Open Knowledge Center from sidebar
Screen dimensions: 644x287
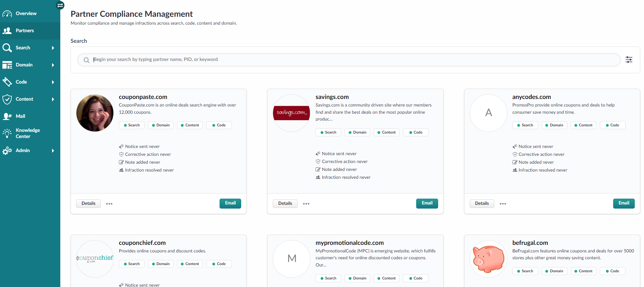pyautogui.click(x=30, y=133)
